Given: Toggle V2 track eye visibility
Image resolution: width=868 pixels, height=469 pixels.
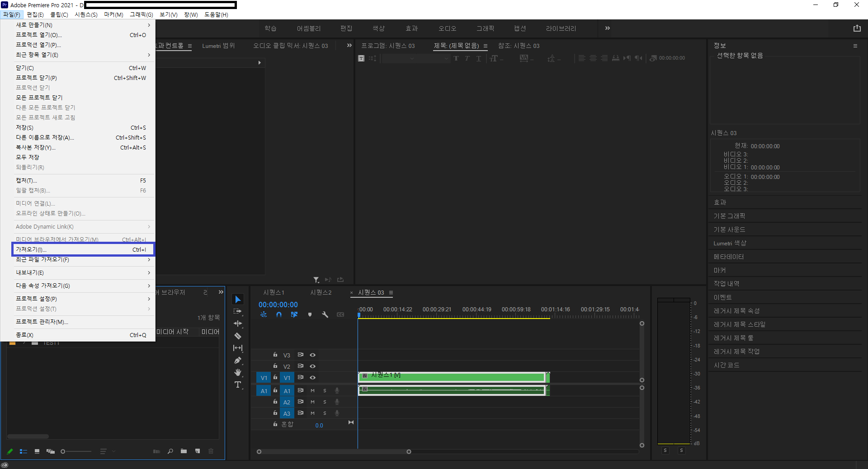Looking at the screenshot, I should [x=312, y=366].
